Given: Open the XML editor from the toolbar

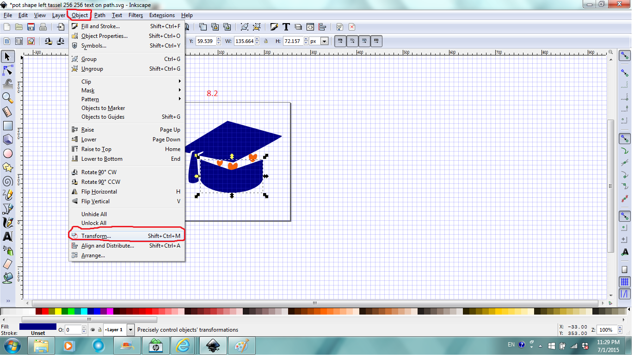Looking at the screenshot, I should (311, 27).
